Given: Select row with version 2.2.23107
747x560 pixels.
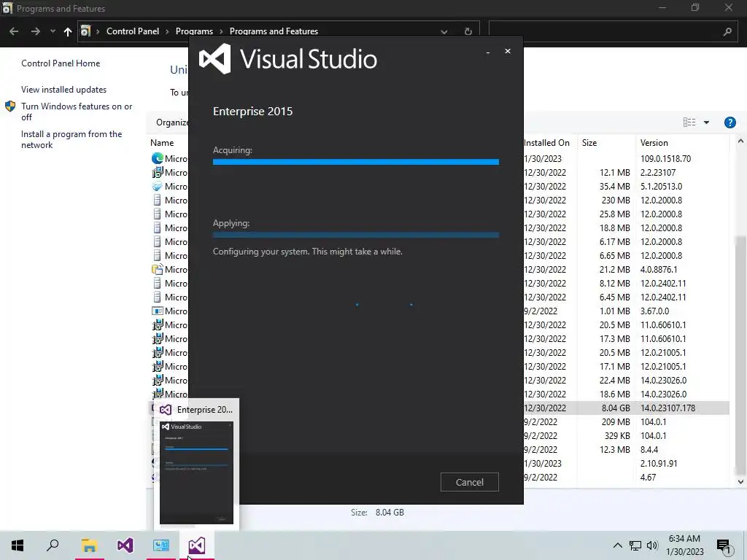Looking at the screenshot, I should (x=439, y=172).
